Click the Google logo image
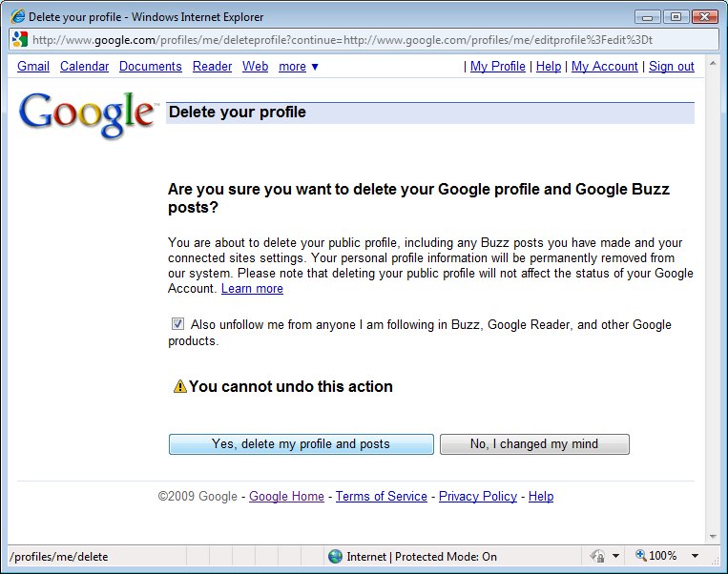Image resolution: width=728 pixels, height=574 pixels. click(87, 114)
